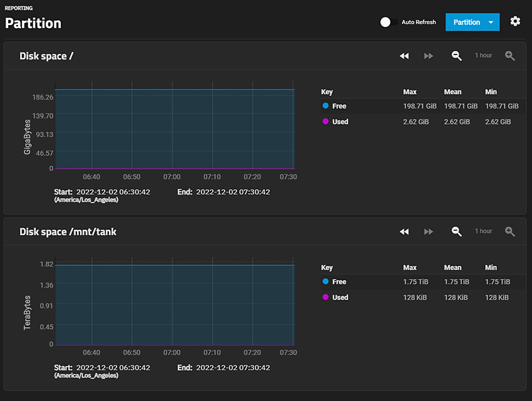Click the Min value 198.71 GiB
The height and width of the screenshot is (401, 532).
502,106
